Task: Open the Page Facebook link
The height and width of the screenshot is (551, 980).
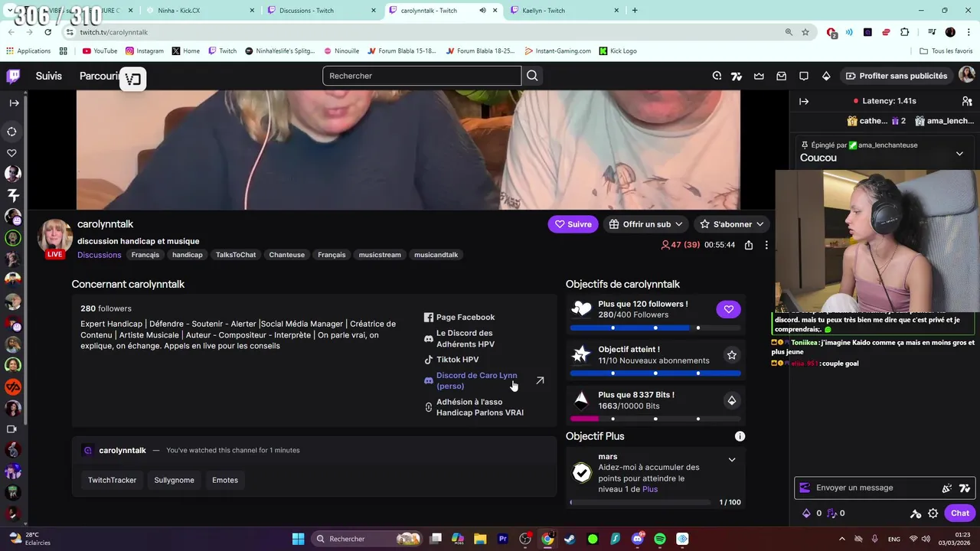Action: [459, 317]
